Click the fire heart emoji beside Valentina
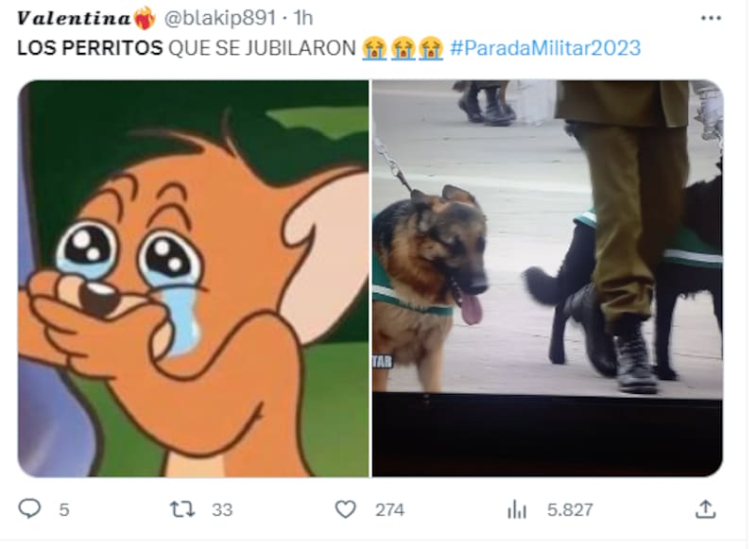756x549 pixels. tap(145, 18)
